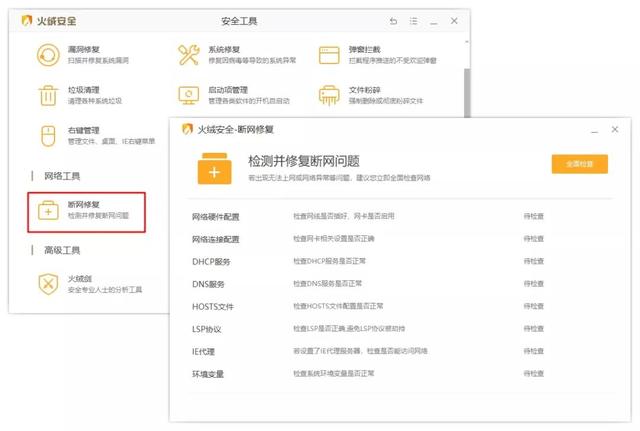Click the 检查HOSTS文件配置是否正常 description
The image size is (640, 431).
click(x=338, y=306)
